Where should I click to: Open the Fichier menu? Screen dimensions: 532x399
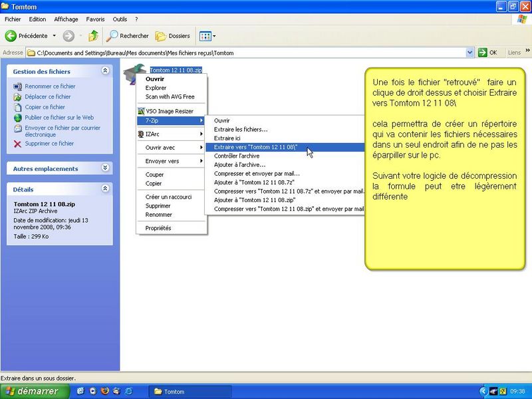(x=13, y=19)
